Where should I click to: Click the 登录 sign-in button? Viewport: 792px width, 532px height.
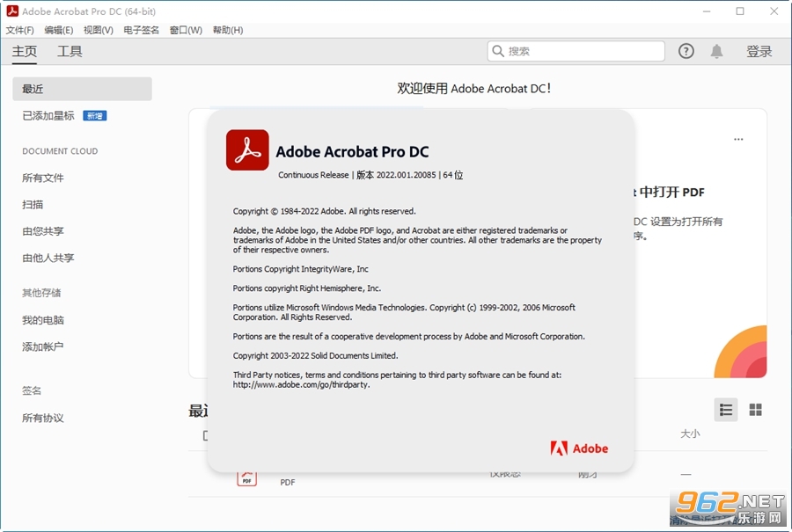pyautogui.click(x=759, y=52)
